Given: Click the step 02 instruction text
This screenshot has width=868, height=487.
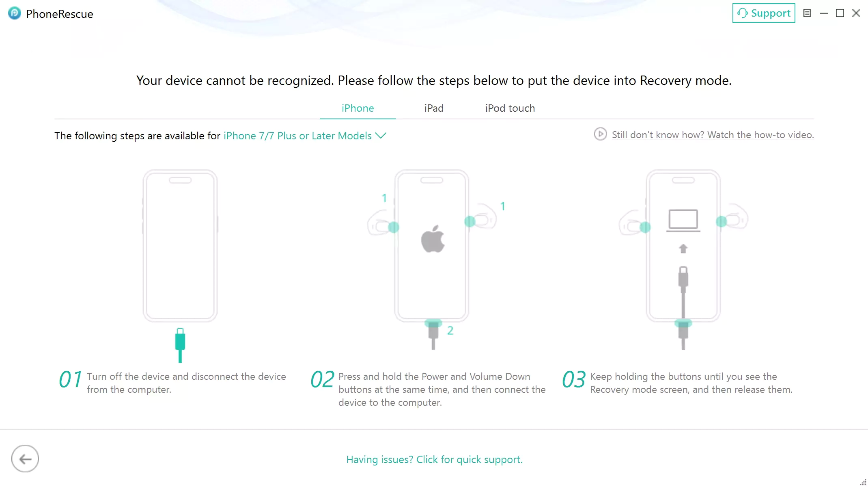Looking at the screenshot, I should (x=442, y=389).
